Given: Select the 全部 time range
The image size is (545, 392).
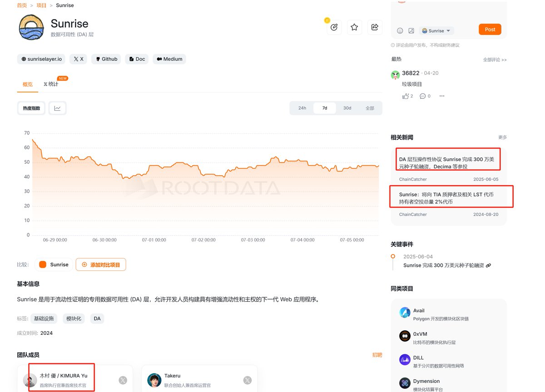Looking at the screenshot, I should tap(370, 108).
